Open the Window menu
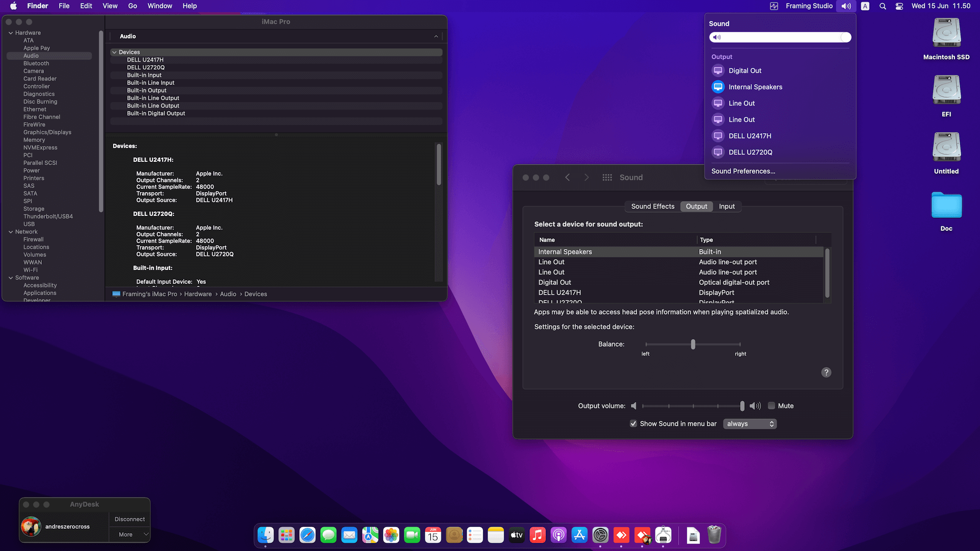 pos(160,6)
